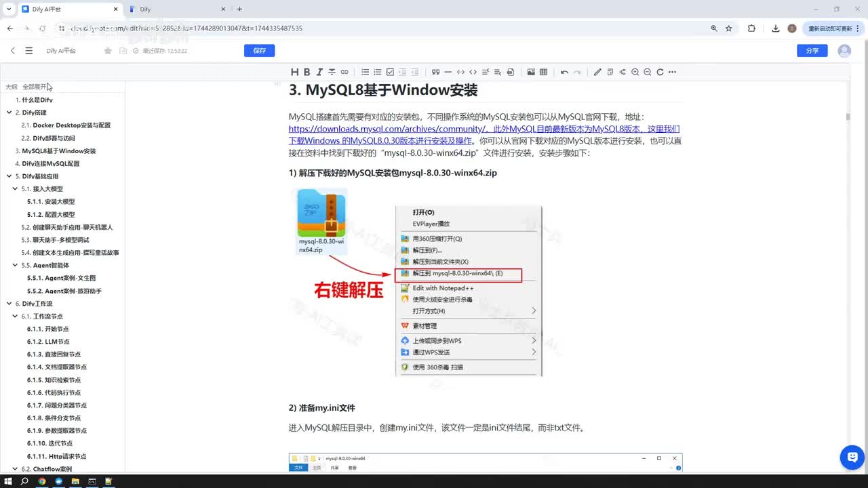Click the blue 分享 share button

812,51
